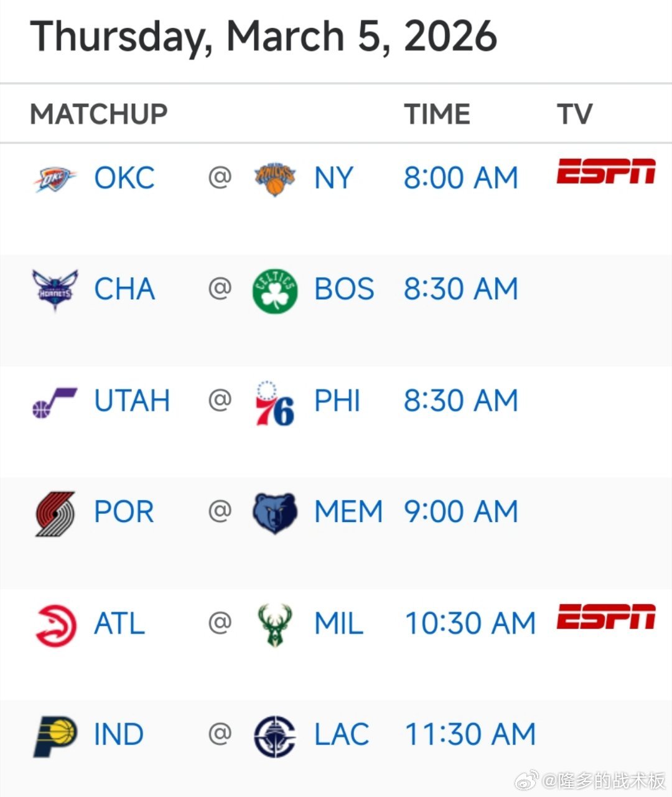Open ESPN broadcast for OKC game
This screenshot has height=797, width=672.
pyautogui.click(x=606, y=172)
